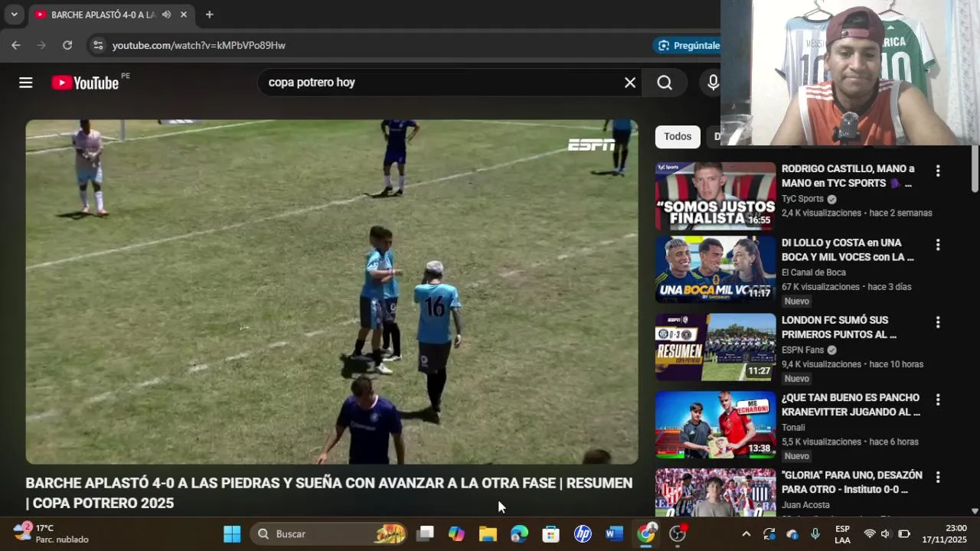Launch Copilot from the taskbar

[x=456, y=533]
